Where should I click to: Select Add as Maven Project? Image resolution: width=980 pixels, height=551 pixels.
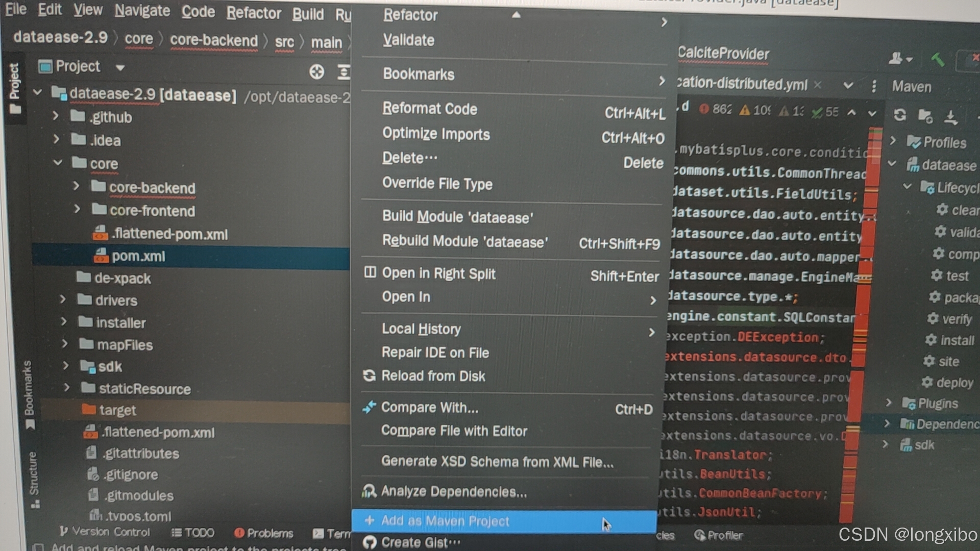[445, 521]
